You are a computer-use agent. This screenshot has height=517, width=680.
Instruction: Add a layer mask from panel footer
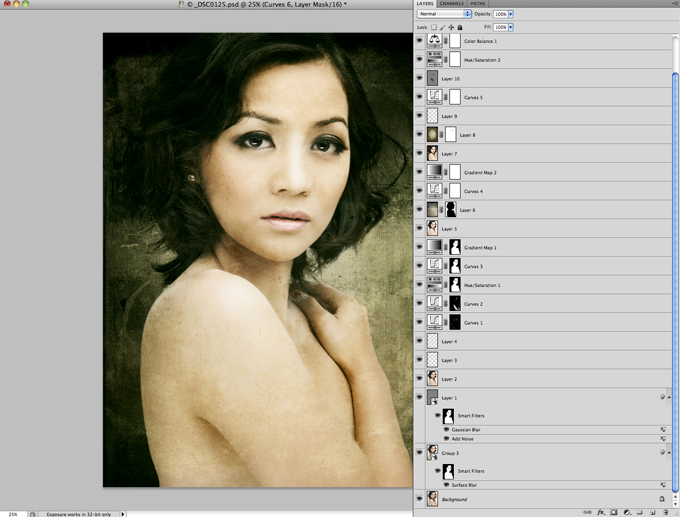(x=613, y=511)
